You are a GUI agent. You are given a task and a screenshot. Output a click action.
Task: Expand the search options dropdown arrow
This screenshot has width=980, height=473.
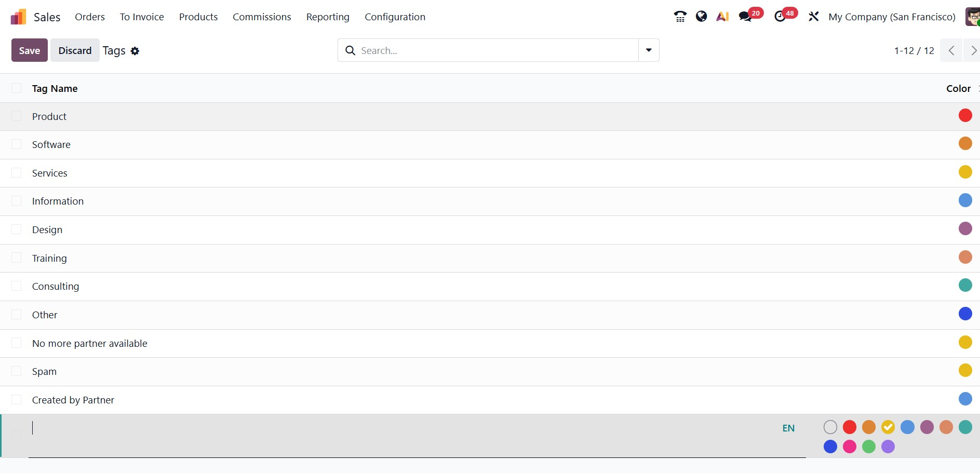[649, 50]
